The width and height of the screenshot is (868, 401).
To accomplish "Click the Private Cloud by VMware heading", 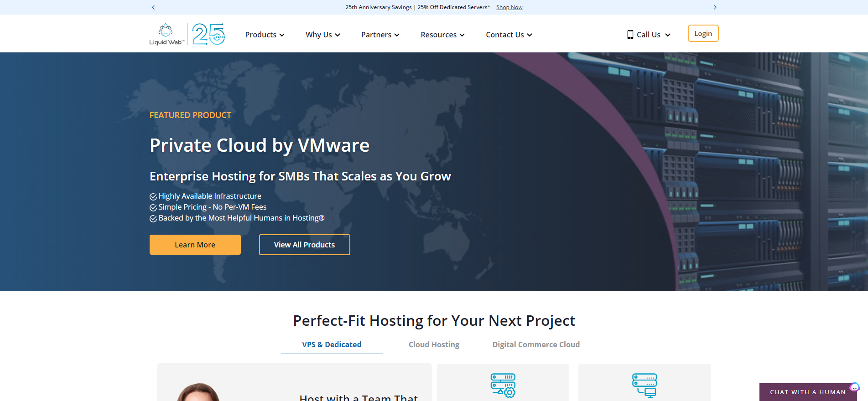I will click(260, 145).
